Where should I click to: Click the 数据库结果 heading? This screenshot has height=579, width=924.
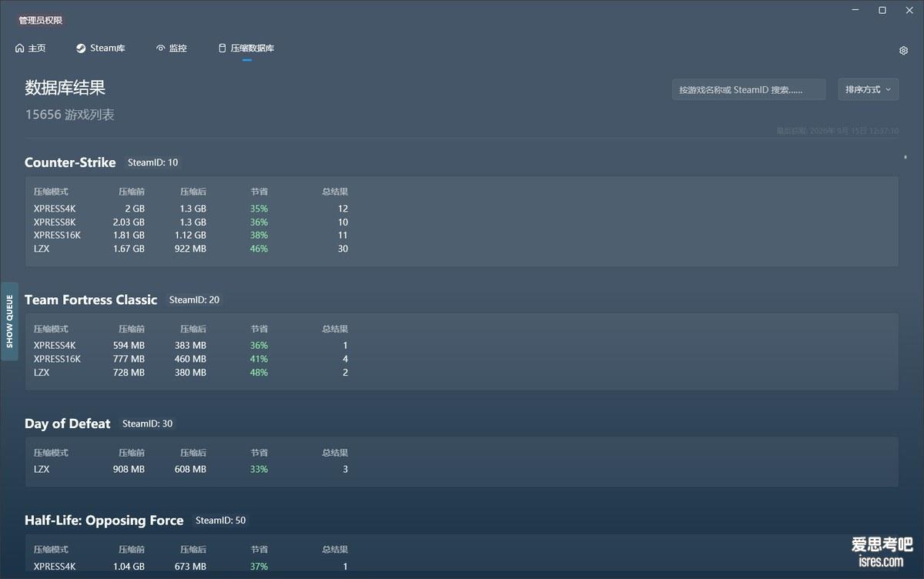(x=65, y=88)
